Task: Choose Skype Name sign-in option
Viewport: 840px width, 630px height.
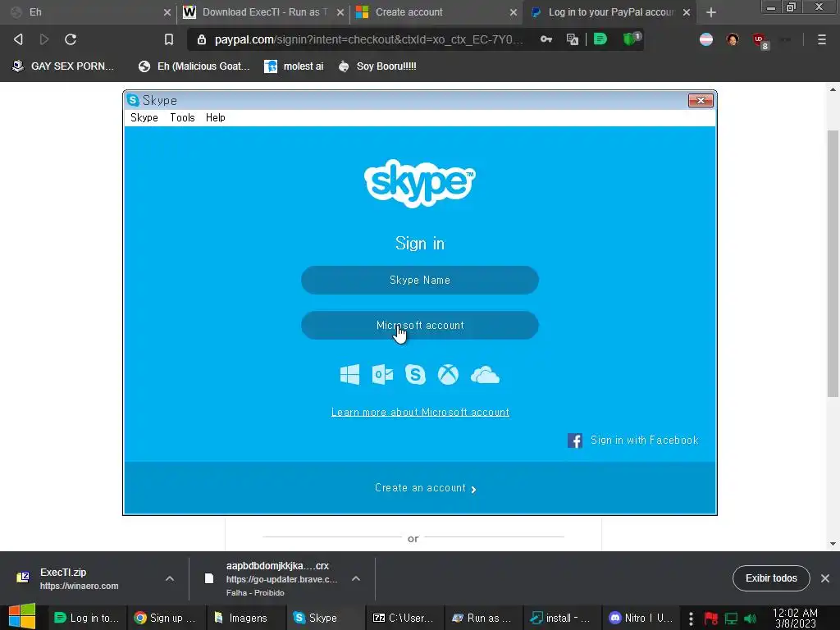Action: [419, 281]
